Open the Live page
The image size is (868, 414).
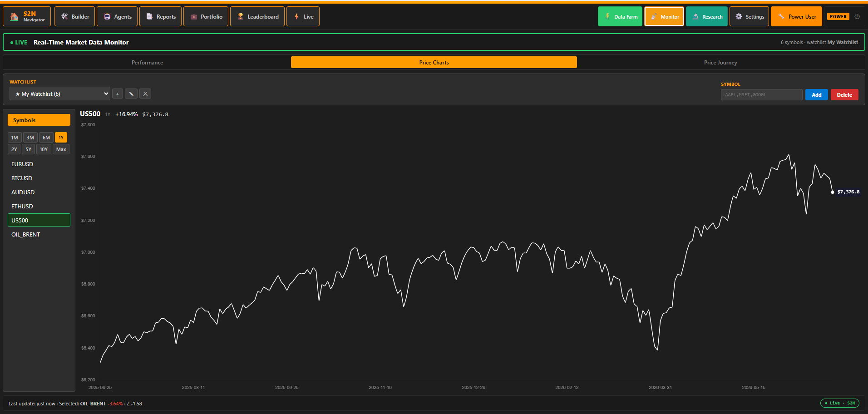point(303,16)
